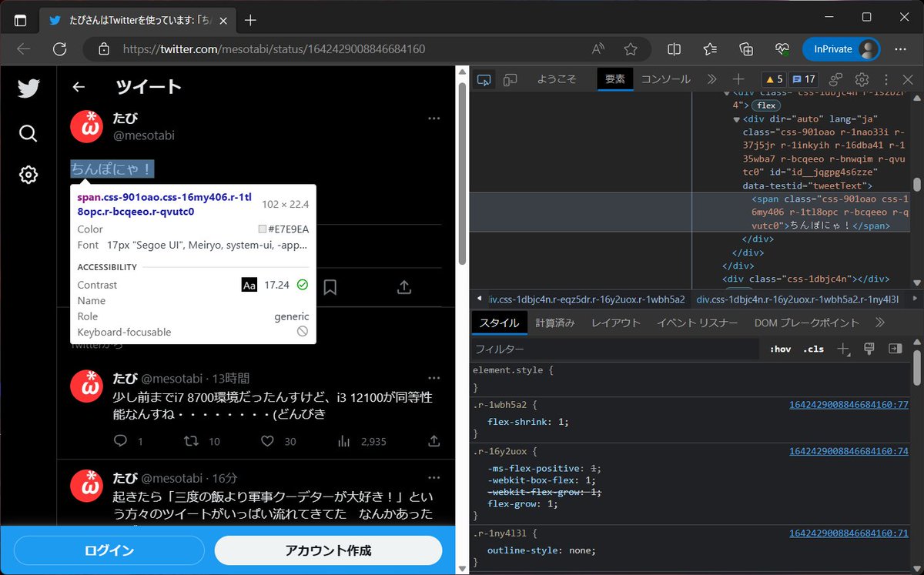Open the DOM ブレークポイント tab
924x575 pixels.
click(x=807, y=323)
